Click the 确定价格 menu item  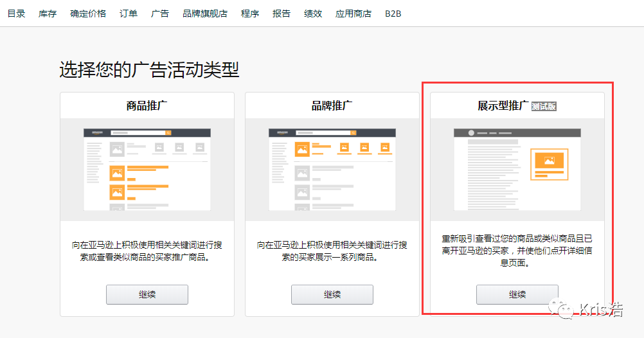88,13
